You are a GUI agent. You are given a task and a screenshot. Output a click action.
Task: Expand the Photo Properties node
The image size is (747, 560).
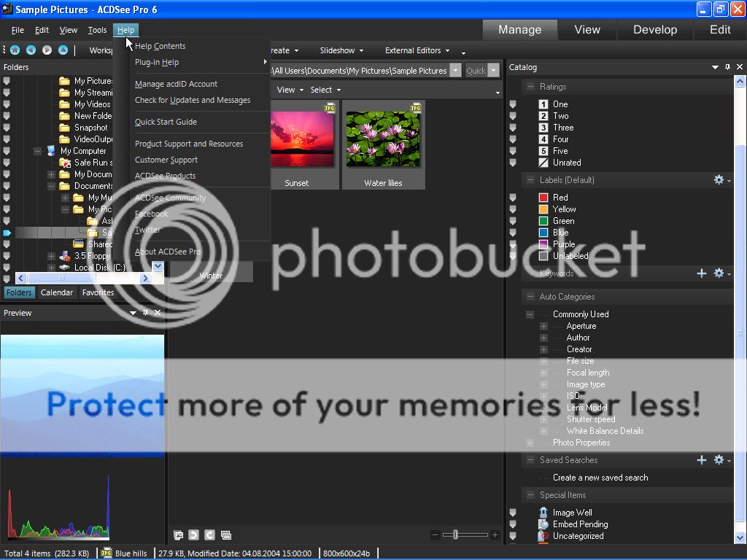[x=530, y=443]
